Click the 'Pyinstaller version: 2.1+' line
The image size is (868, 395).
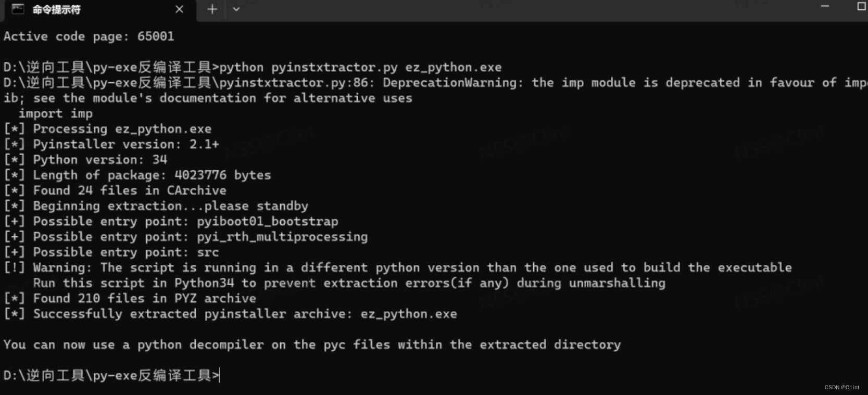tap(111, 144)
